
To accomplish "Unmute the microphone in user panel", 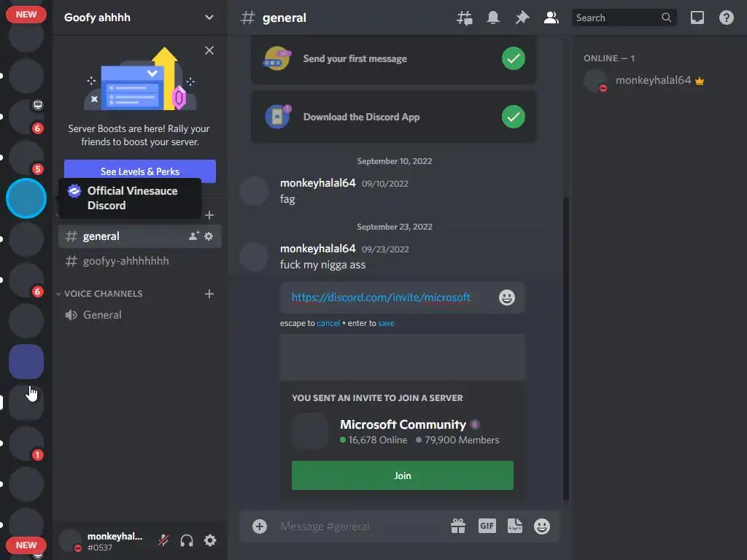I will pos(163,540).
